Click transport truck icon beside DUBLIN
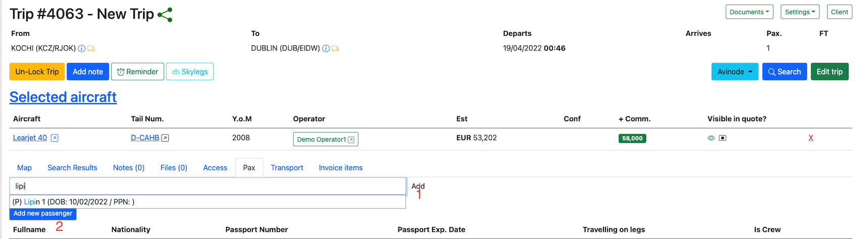The height and width of the screenshot is (239, 868). 335,48
